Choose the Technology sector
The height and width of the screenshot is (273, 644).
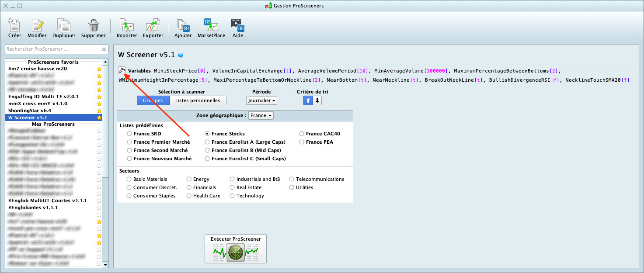(x=232, y=196)
